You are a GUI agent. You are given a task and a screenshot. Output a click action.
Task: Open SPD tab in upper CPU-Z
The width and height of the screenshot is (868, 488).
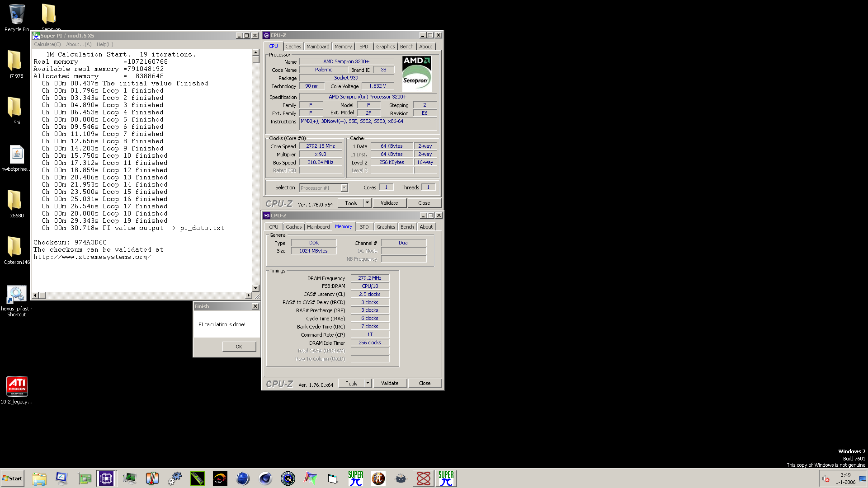point(363,47)
